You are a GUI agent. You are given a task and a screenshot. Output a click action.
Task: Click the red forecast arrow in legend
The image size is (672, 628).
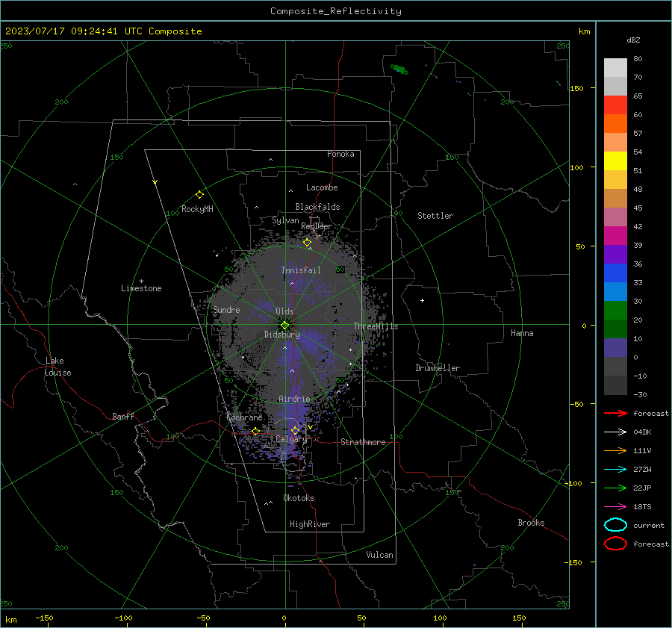click(615, 413)
